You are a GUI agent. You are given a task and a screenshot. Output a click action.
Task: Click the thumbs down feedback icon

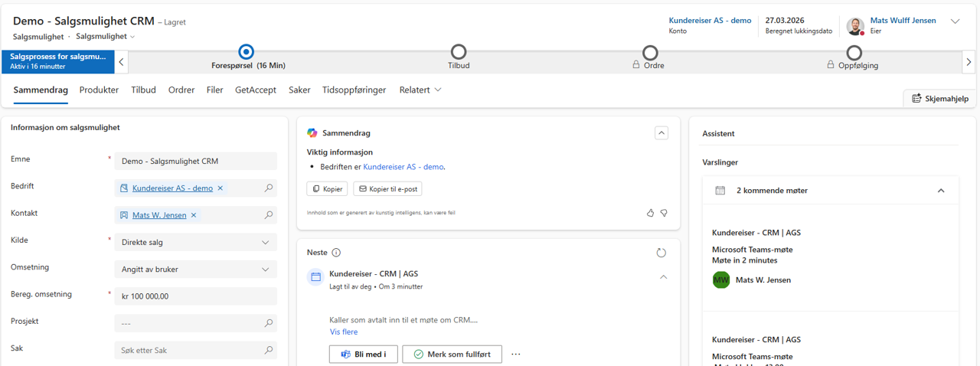(664, 213)
